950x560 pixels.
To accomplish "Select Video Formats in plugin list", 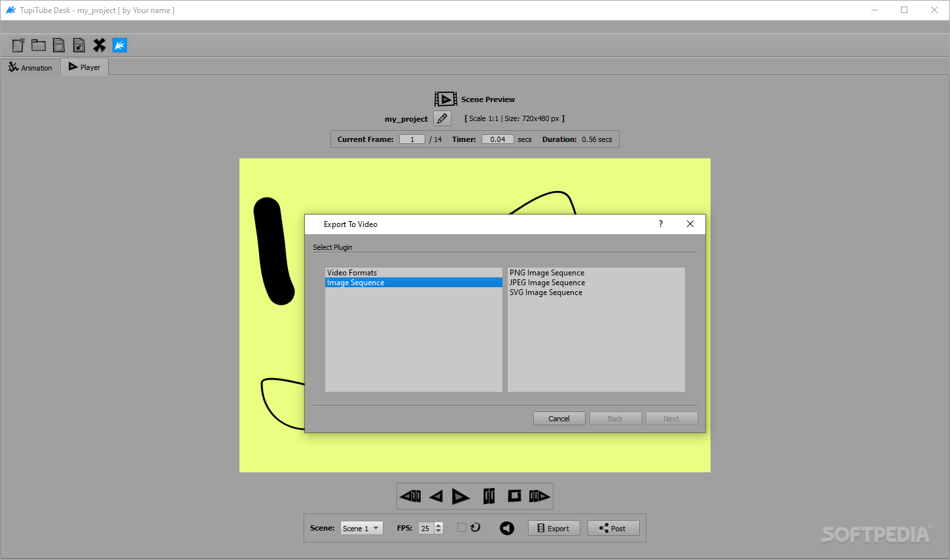I will click(x=351, y=272).
